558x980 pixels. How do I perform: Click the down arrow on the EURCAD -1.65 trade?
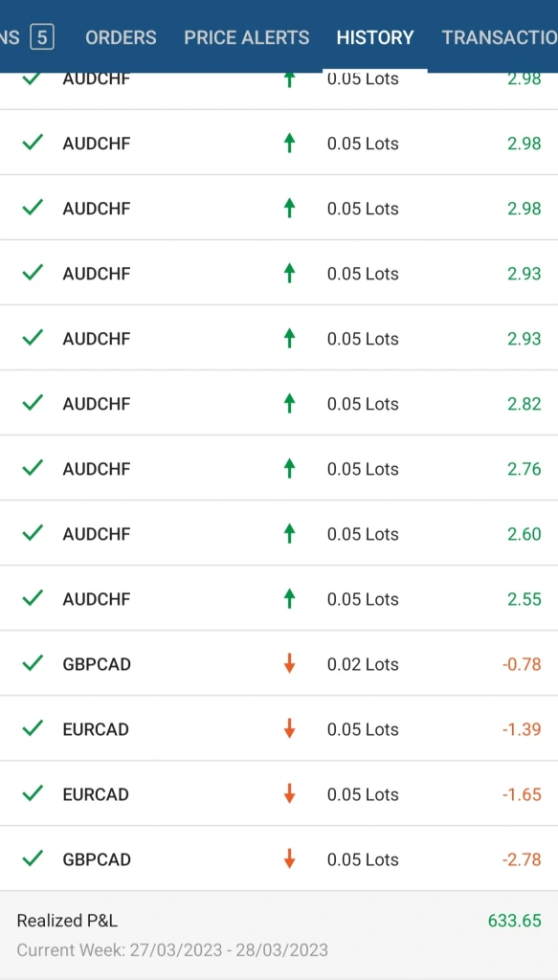pos(289,793)
